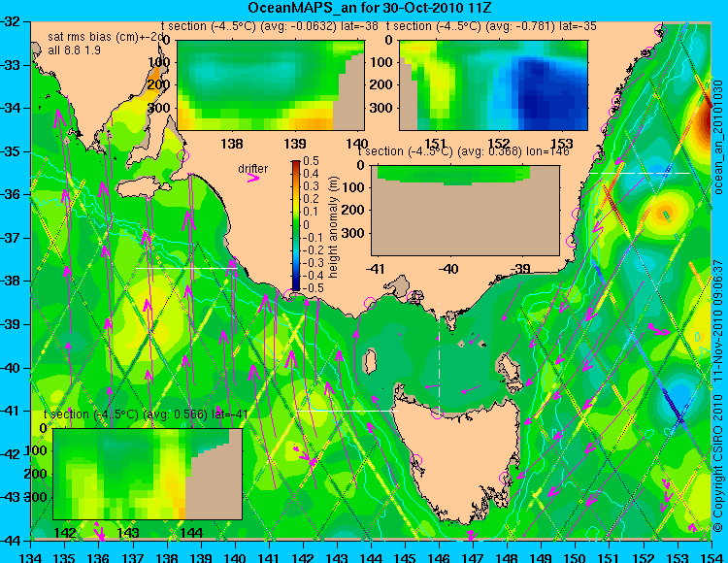The height and width of the screenshot is (563, 728).
Task: Click the 134 label on the longitude axis
Action: pos(31,557)
